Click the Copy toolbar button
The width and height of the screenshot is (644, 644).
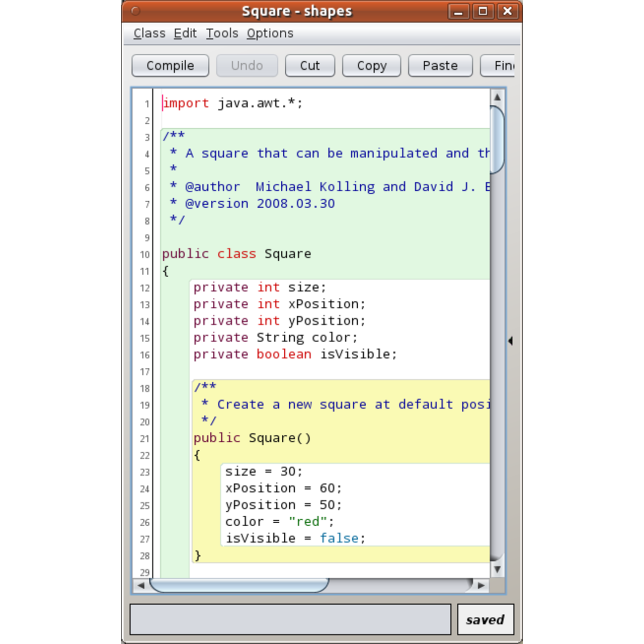pyautogui.click(x=371, y=66)
